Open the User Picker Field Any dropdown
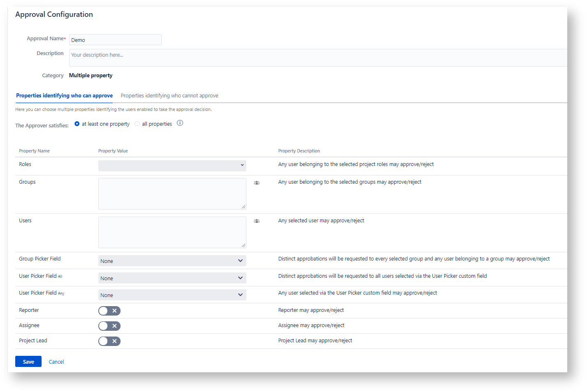The image size is (587, 392). click(x=172, y=295)
